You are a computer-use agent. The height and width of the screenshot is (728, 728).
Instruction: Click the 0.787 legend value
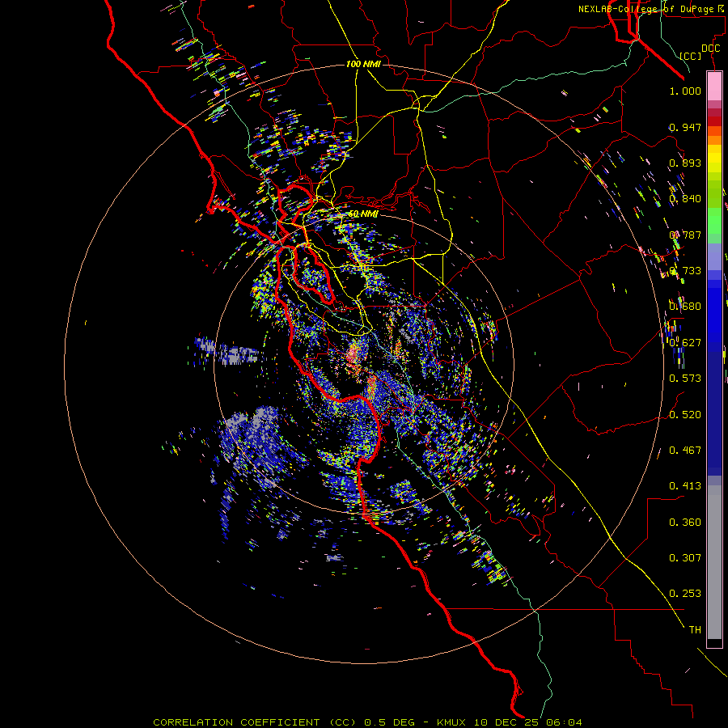coord(685,235)
